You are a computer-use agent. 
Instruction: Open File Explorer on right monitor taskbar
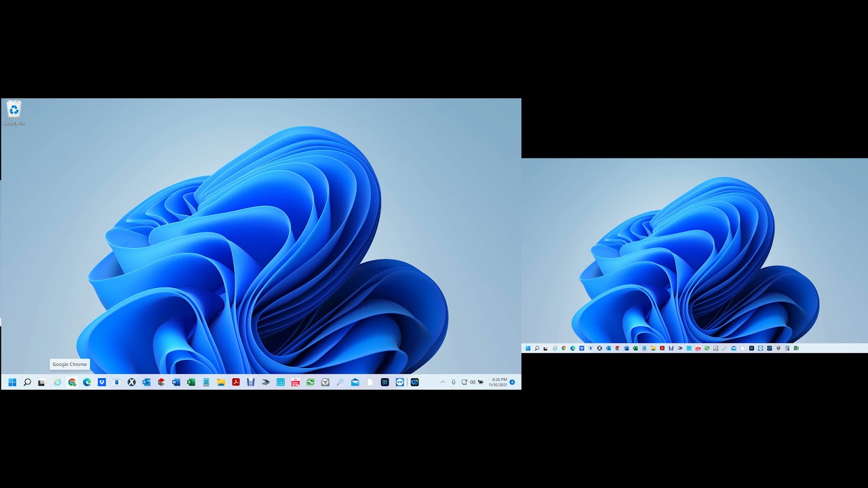(x=653, y=348)
